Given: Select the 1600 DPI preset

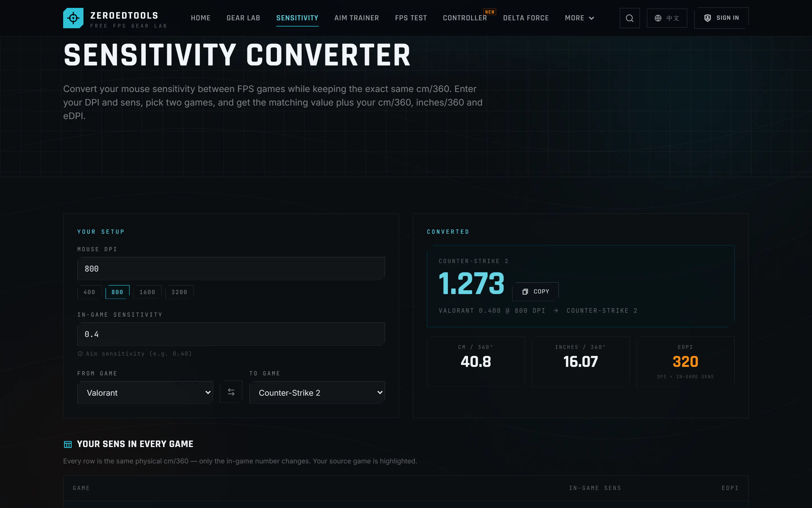Looking at the screenshot, I should coord(147,292).
